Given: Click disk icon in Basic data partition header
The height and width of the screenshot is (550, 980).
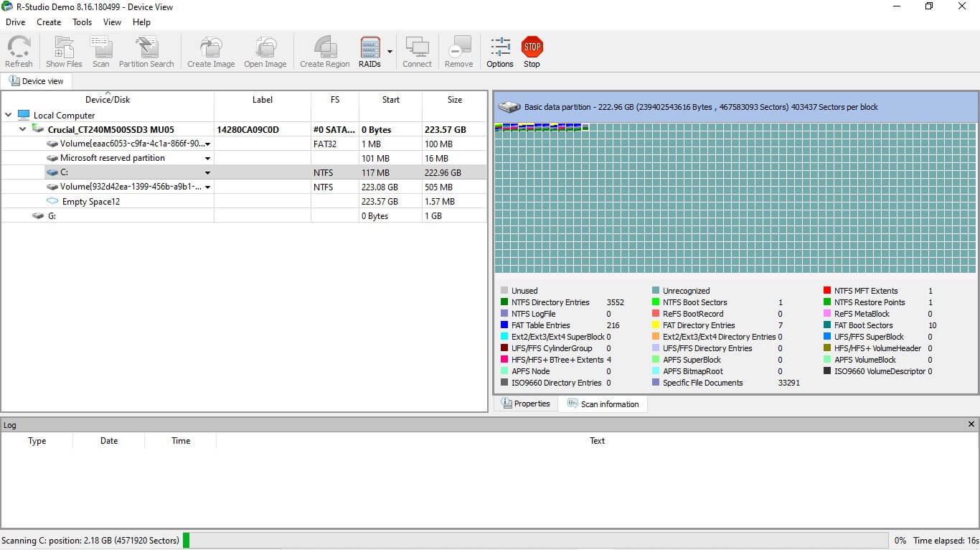Looking at the screenshot, I should [x=509, y=107].
